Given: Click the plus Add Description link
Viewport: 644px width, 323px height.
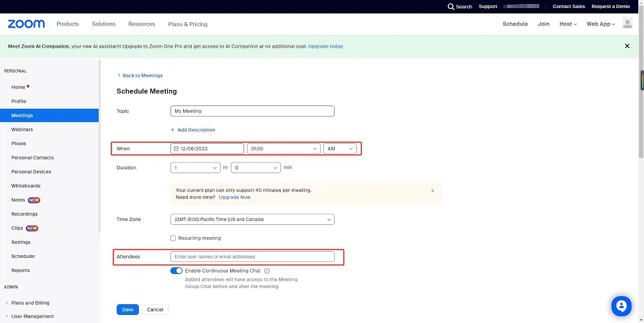Looking at the screenshot, I should click(193, 130).
